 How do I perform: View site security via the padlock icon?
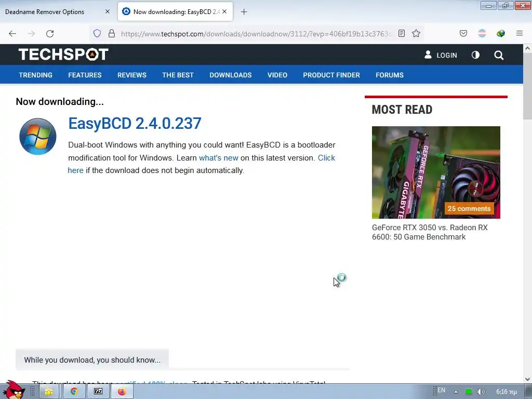(112, 33)
